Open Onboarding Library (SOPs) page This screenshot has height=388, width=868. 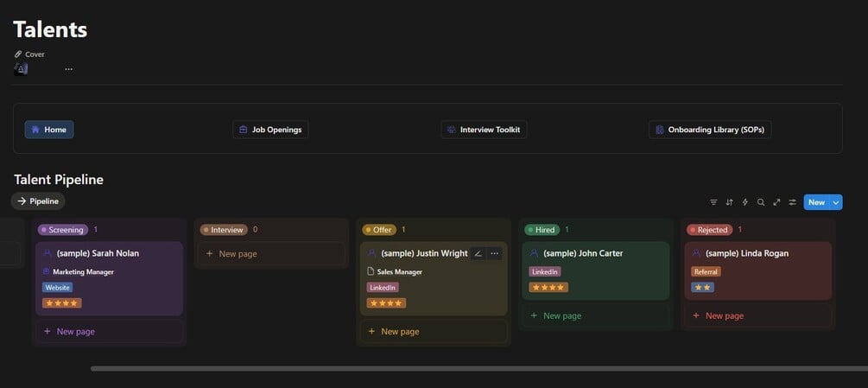coord(710,130)
